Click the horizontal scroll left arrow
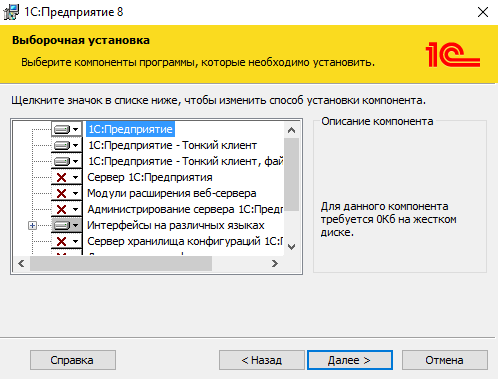Viewport: 498px width, 379px height. (x=21, y=264)
